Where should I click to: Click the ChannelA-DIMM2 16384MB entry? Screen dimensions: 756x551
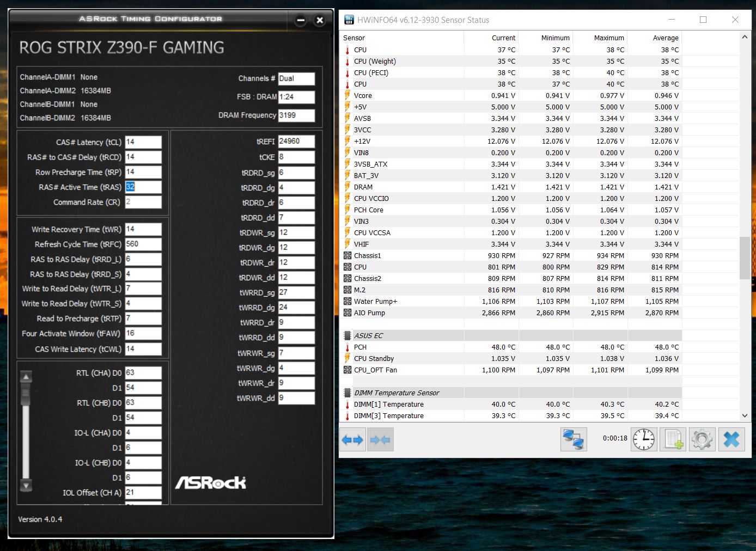click(65, 91)
